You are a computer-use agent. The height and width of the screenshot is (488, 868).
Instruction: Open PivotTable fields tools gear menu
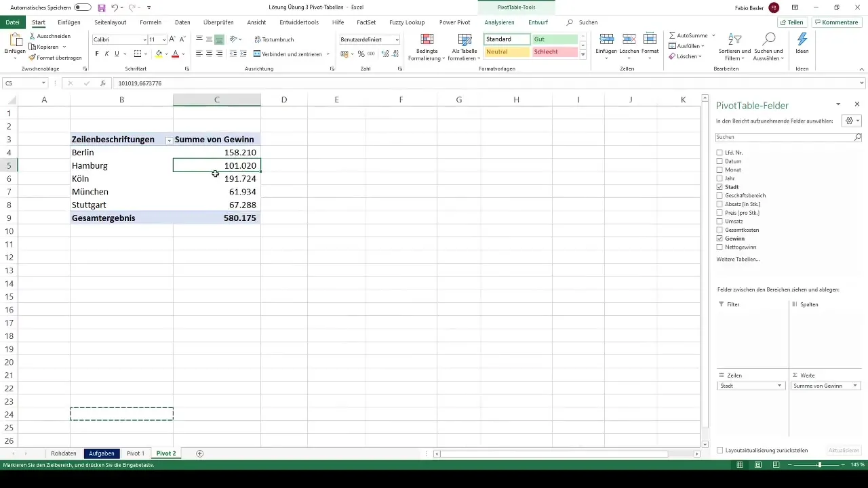(850, 121)
